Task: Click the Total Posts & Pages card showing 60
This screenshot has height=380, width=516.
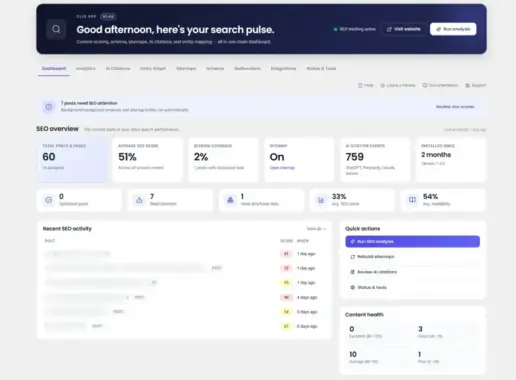Action: (73, 160)
